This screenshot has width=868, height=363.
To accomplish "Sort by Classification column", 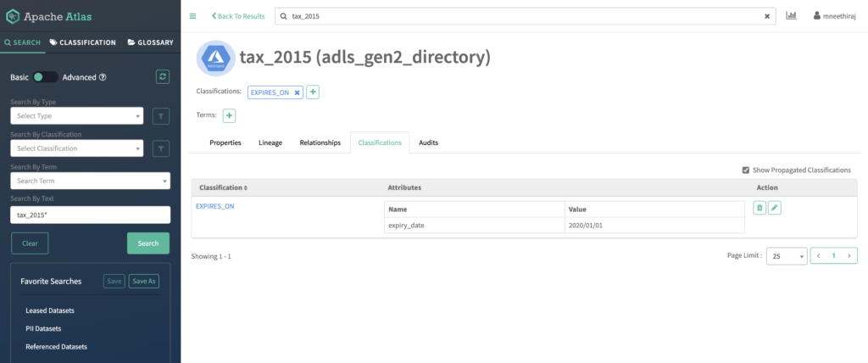I will pyautogui.click(x=223, y=188).
